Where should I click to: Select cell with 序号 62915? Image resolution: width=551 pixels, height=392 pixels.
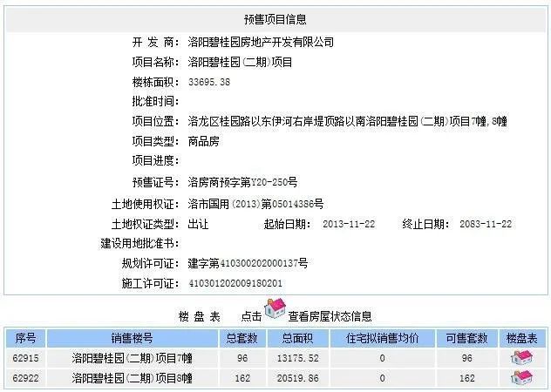tap(25, 358)
